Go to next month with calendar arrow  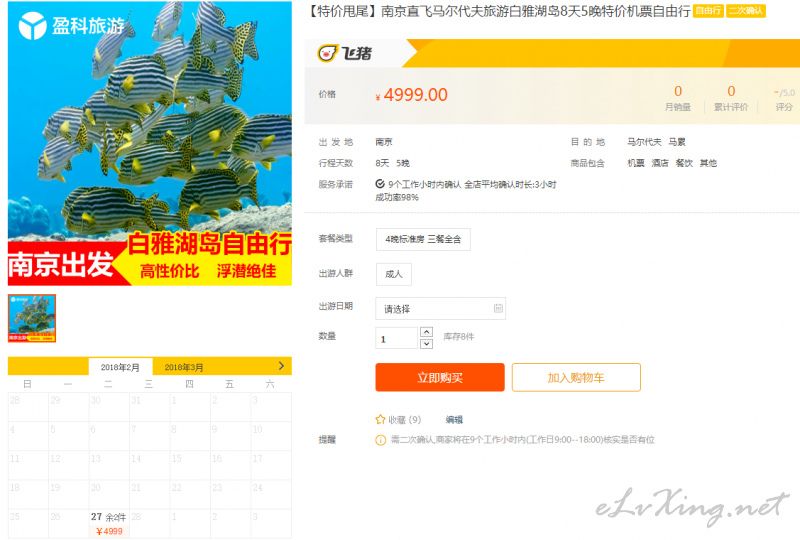click(x=281, y=366)
